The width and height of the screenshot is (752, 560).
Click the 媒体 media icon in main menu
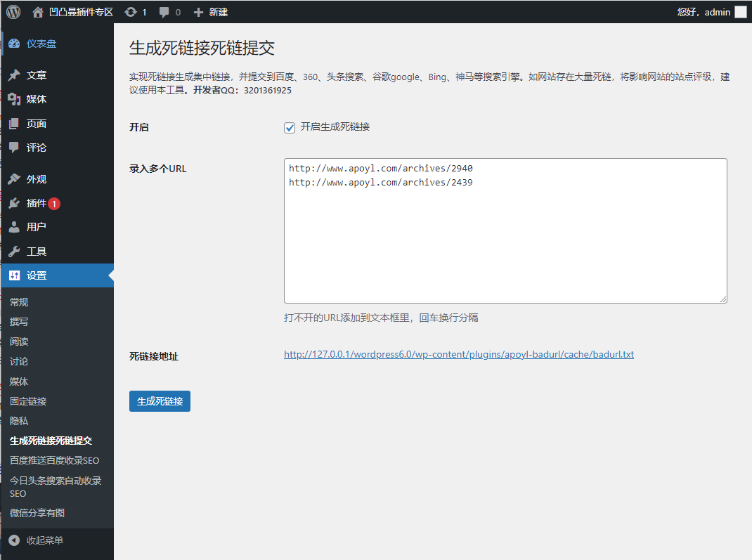click(14, 99)
